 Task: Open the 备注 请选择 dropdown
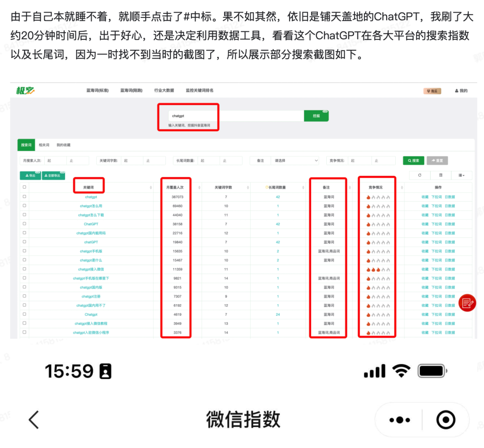[x=295, y=160]
